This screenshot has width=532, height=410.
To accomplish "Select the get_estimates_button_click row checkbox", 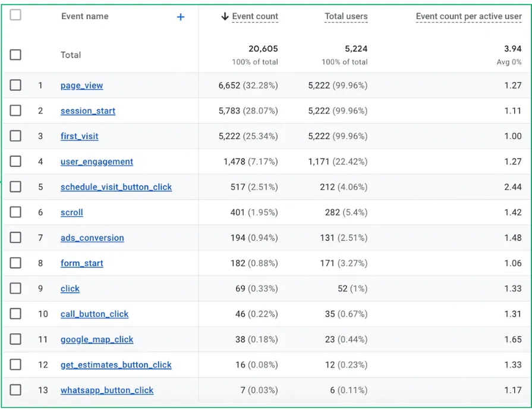I will 15,365.
